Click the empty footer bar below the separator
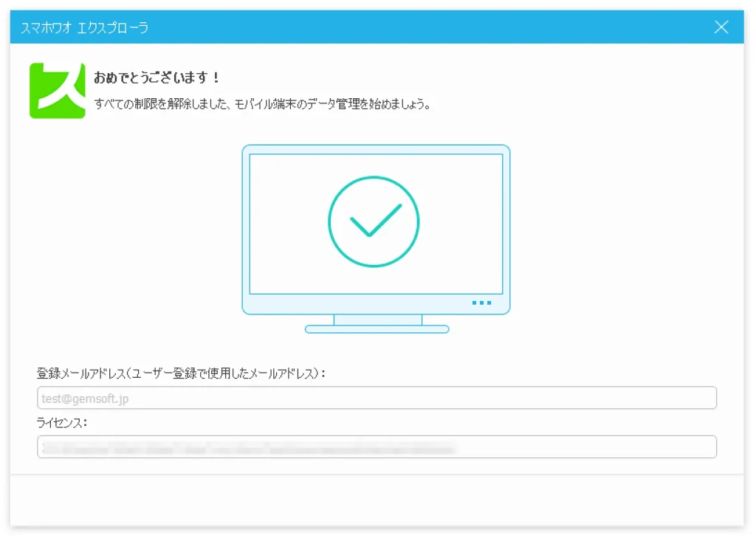756x538 pixels. coord(377,500)
